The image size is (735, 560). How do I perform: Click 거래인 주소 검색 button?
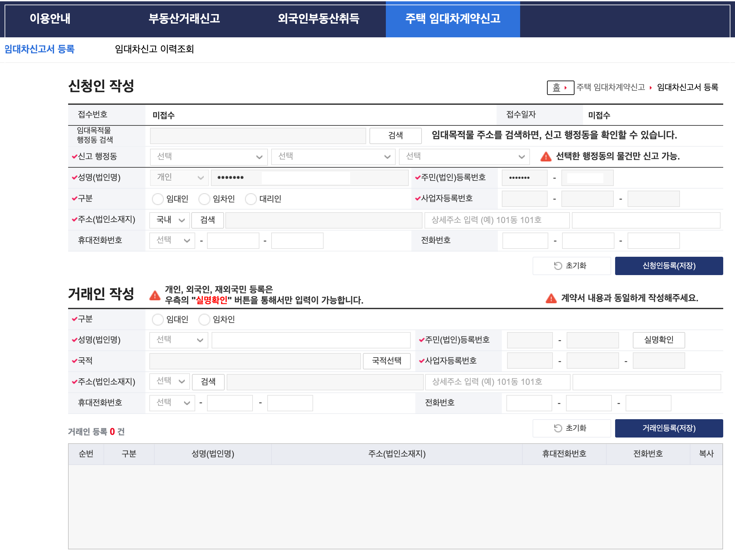(x=208, y=382)
